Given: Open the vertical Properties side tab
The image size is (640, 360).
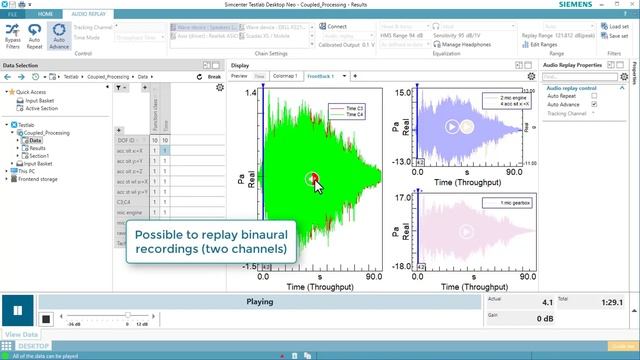Looking at the screenshot, I should tap(634, 73).
